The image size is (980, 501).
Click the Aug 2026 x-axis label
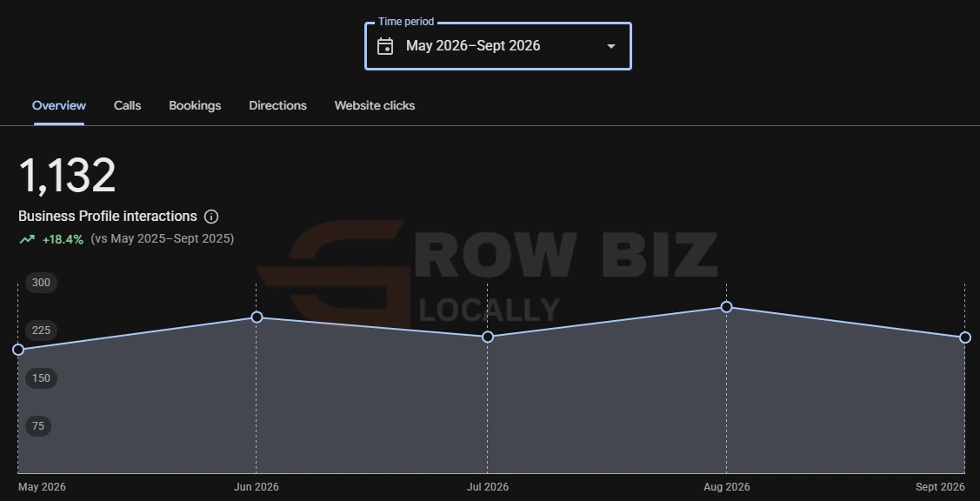click(726, 486)
